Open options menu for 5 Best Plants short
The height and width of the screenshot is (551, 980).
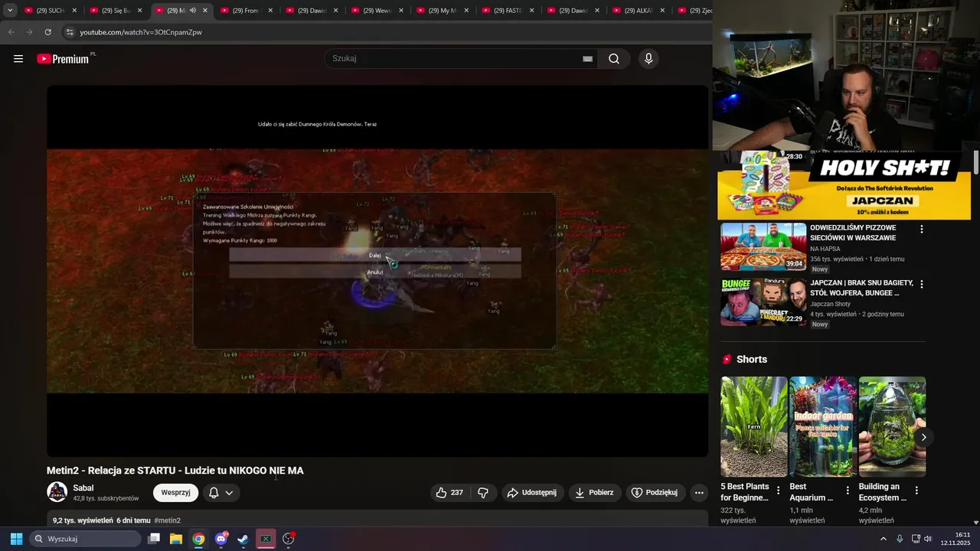[x=778, y=491]
